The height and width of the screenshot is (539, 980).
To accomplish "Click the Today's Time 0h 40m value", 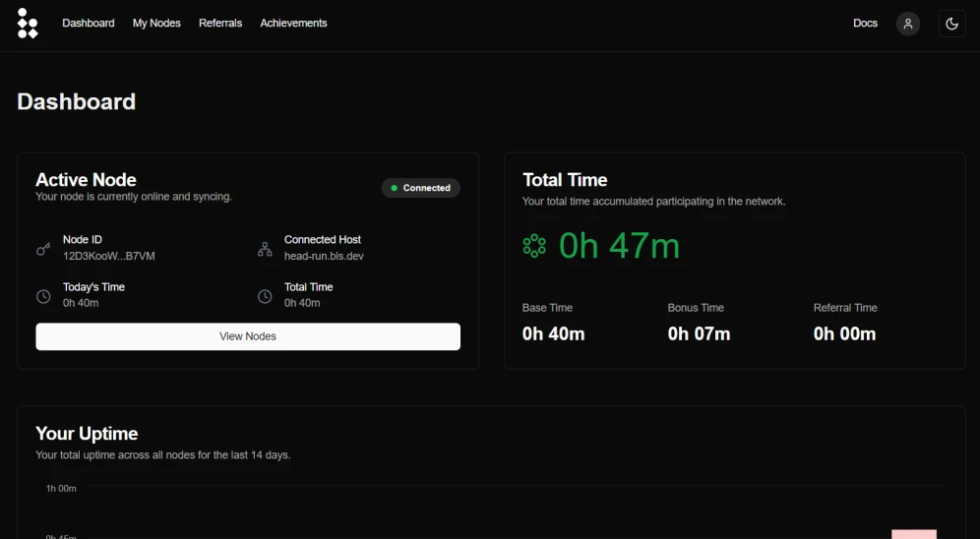I will click(81, 303).
